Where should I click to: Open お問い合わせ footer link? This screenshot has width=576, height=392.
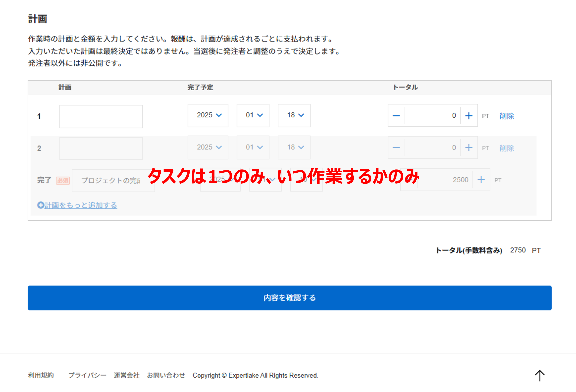pos(166,375)
